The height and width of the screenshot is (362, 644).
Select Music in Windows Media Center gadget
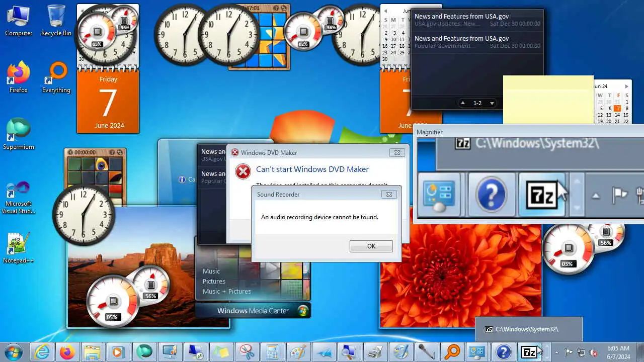(211, 271)
